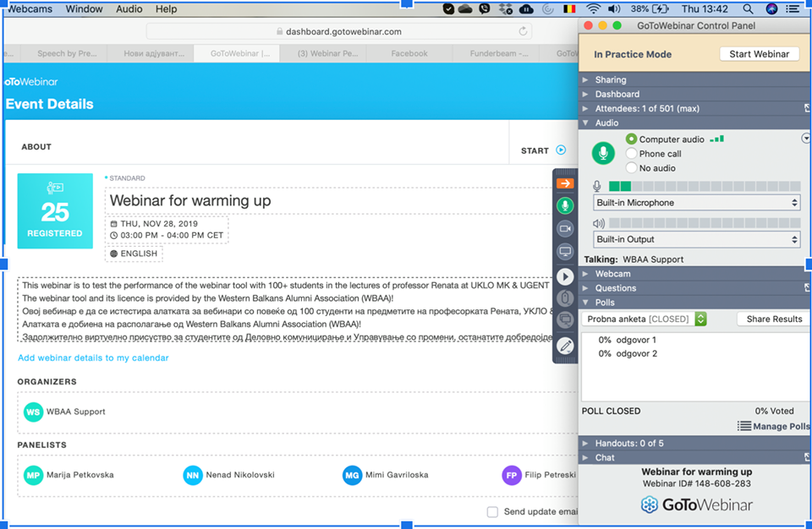Click the screen sharing monitor icon

tap(565, 252)
